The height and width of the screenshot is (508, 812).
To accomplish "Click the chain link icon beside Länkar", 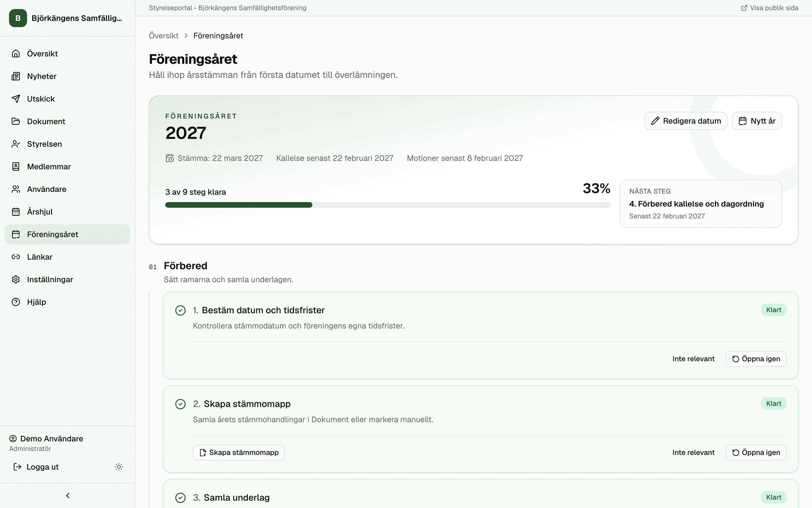I will (x=16, y=257).
